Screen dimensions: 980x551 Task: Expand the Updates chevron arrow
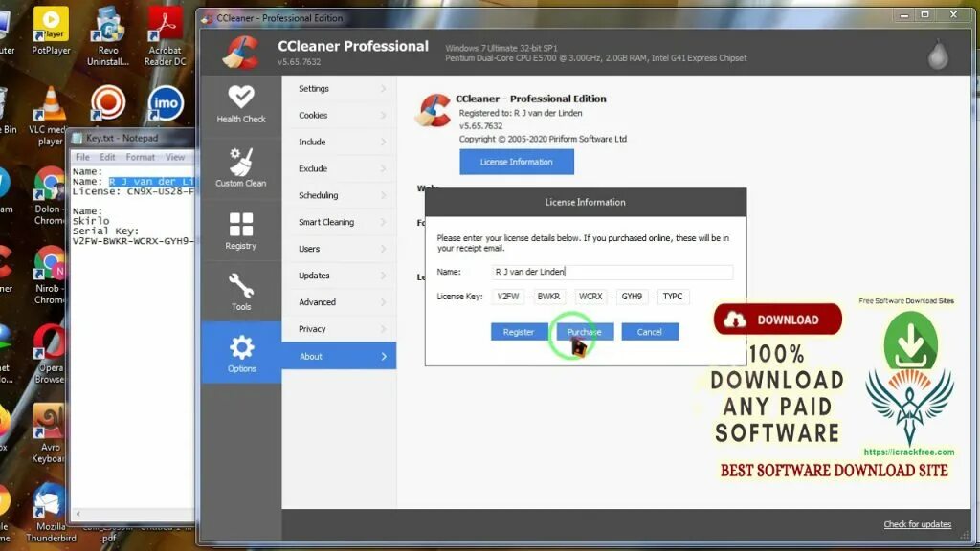[x=384, y=275]
